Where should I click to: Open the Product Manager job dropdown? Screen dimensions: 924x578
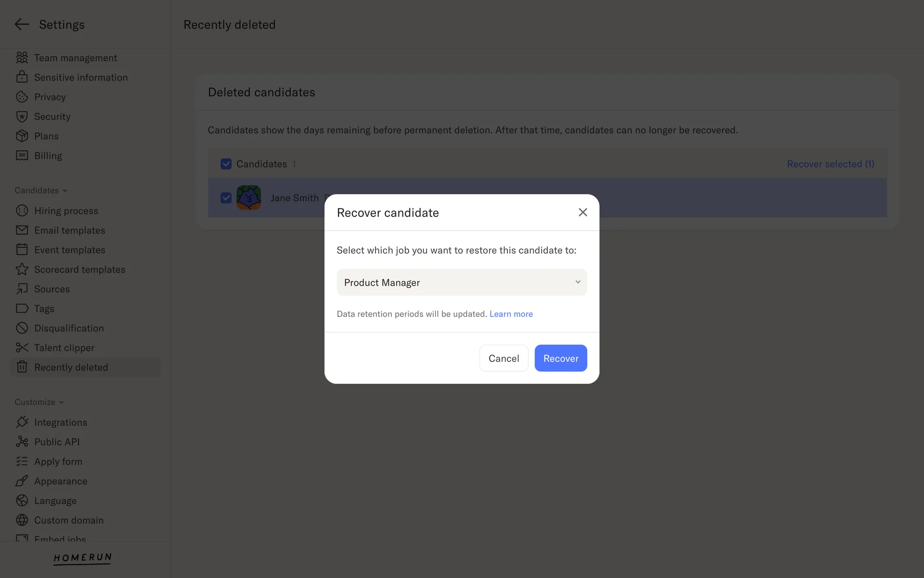[462, 282]
